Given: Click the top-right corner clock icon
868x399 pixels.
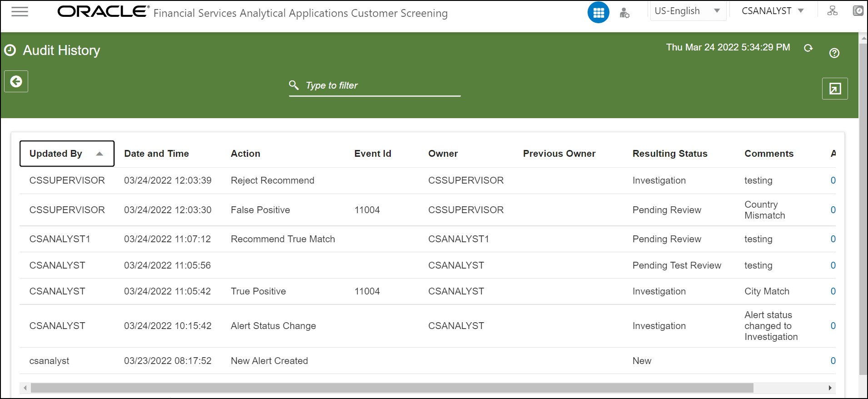Looking at the screenshot, I should [858, 11].
